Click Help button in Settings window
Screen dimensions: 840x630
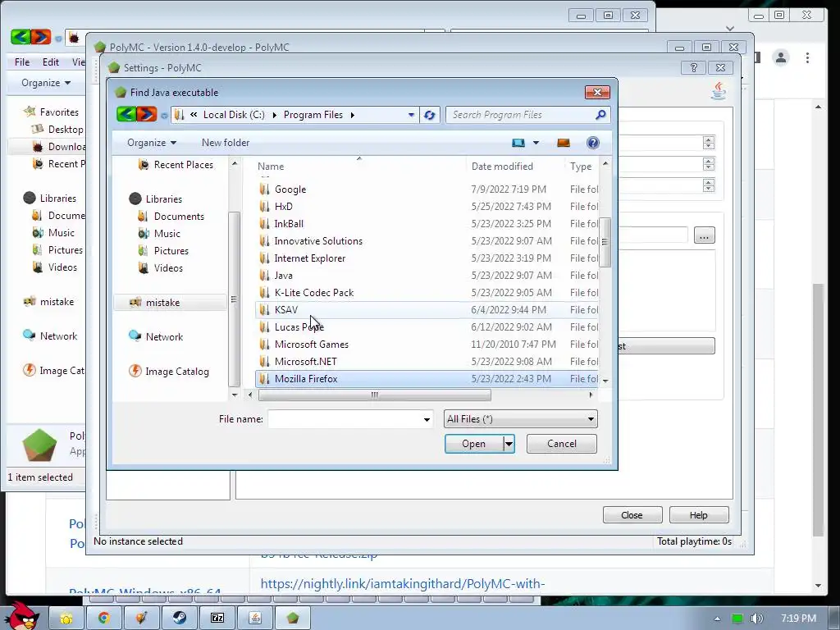tap(699, 515)
